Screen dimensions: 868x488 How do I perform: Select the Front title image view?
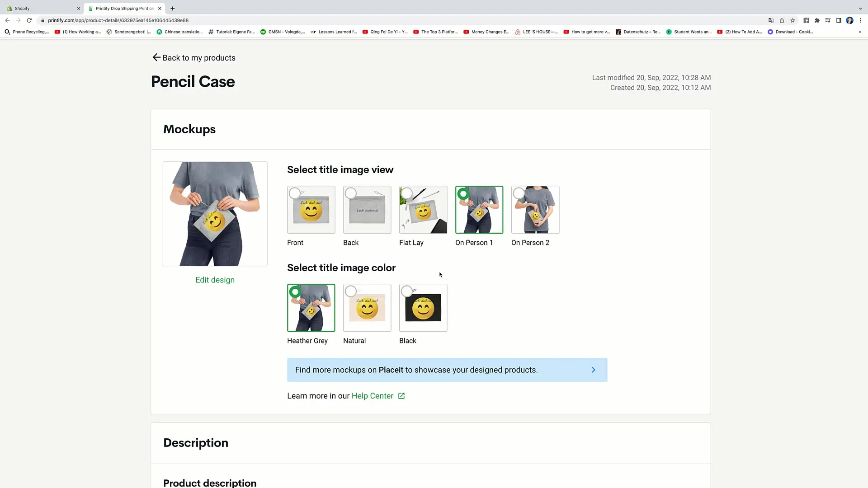(311, 209)
